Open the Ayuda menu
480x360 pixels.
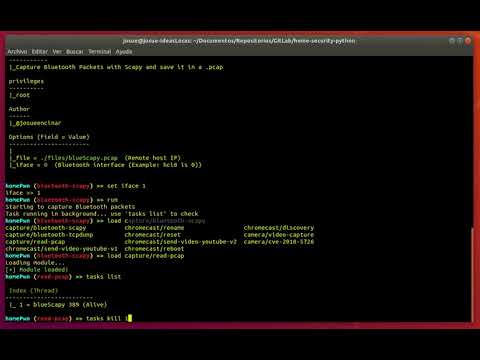[x=124, y=52]
